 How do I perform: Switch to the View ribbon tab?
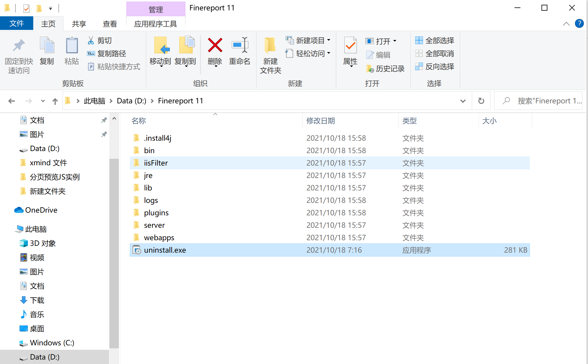click(x=110, y=24)
